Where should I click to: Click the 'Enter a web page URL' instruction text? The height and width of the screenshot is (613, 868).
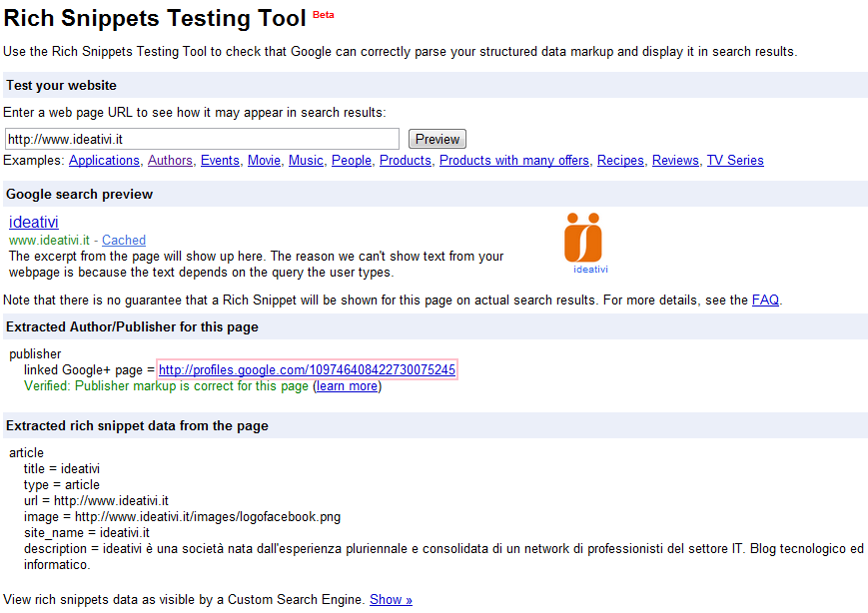point(195,112)
